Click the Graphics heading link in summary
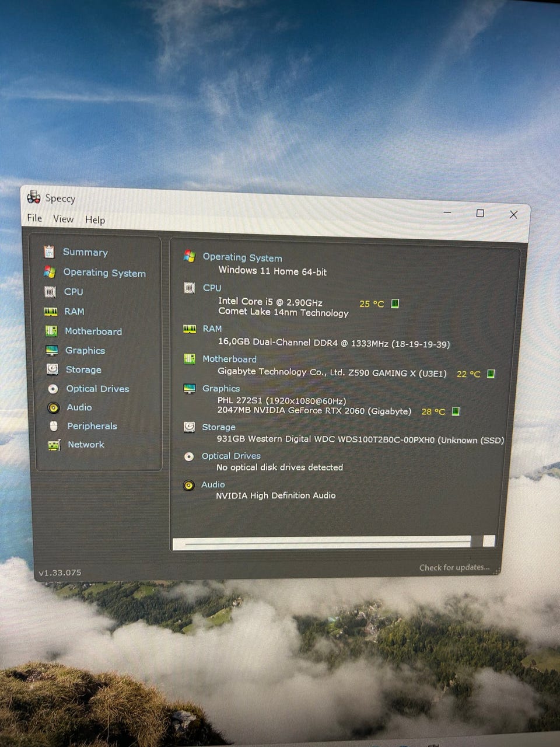The image size is (560, 747). point(221,388)
